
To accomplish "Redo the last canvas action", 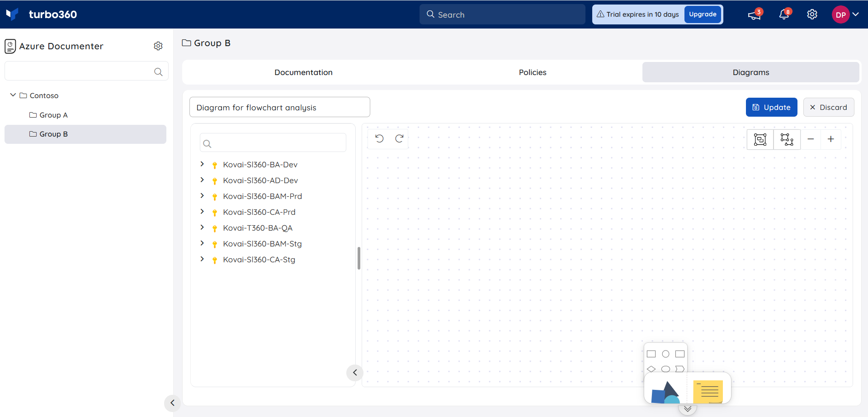I will 399,139.
